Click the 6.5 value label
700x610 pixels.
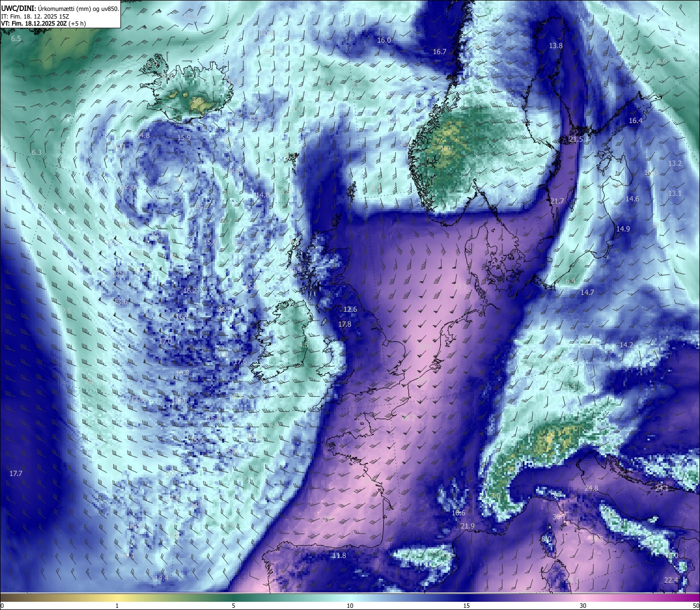pos(16,39)
